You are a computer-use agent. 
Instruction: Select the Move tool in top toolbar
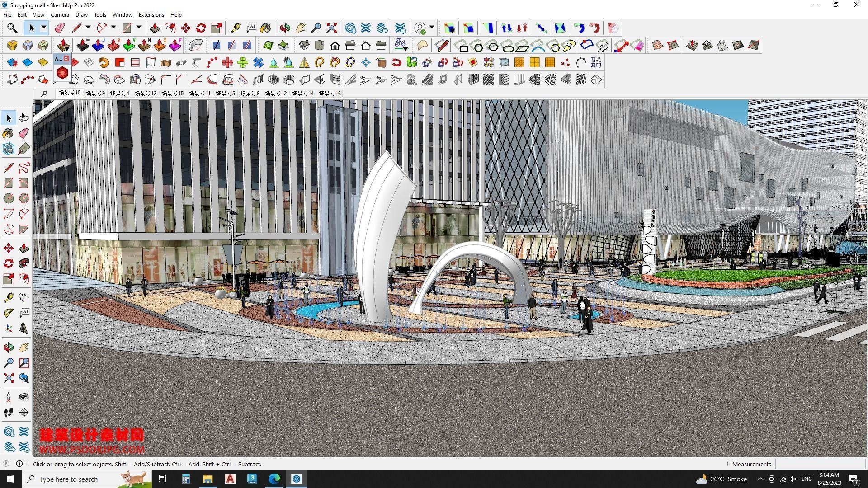[186, 28]
